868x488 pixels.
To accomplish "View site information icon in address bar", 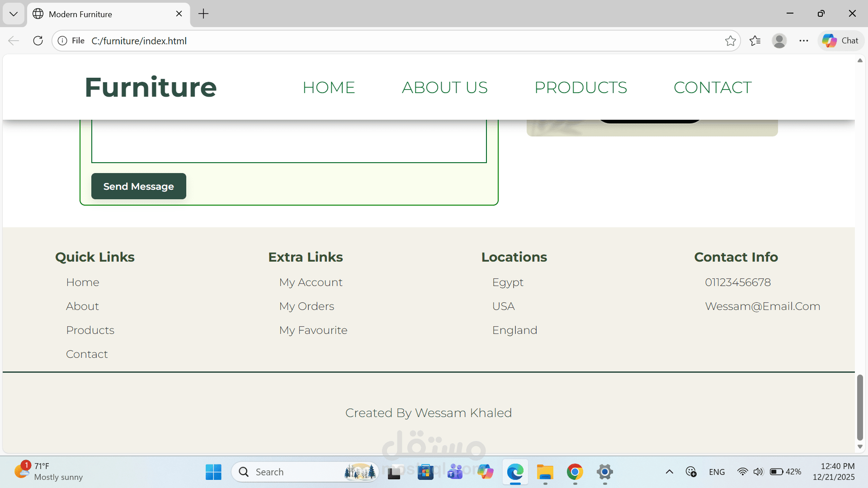I will pyautogui.click(x=62, y=41).
